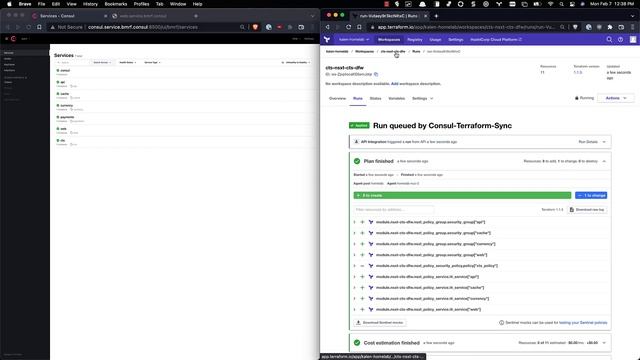Expand the lit_service["currency"] resource row
This screenshot has height=360, width=640.
354,298
